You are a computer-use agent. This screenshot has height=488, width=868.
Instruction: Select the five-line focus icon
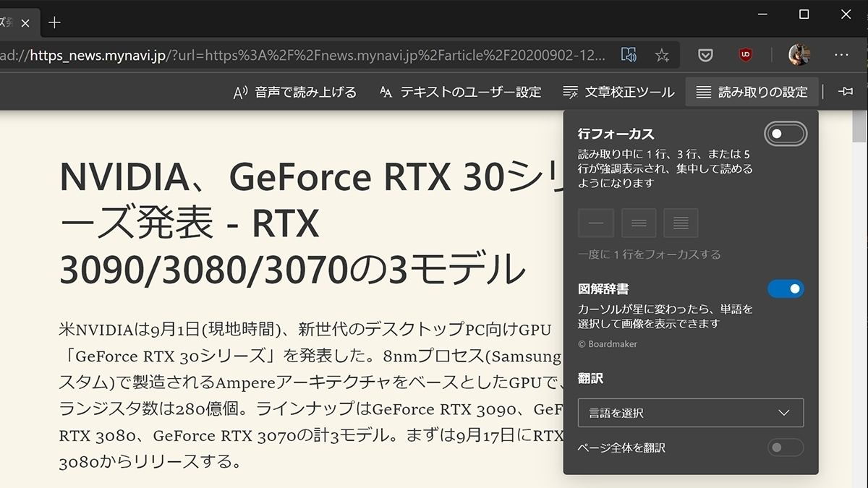tap(681, 223)
